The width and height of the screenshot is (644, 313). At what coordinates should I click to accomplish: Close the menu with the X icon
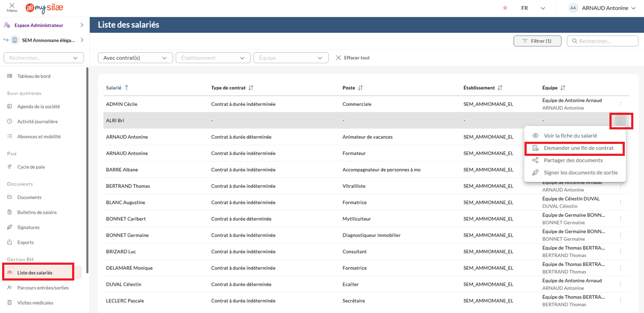[x=12, y=6]
